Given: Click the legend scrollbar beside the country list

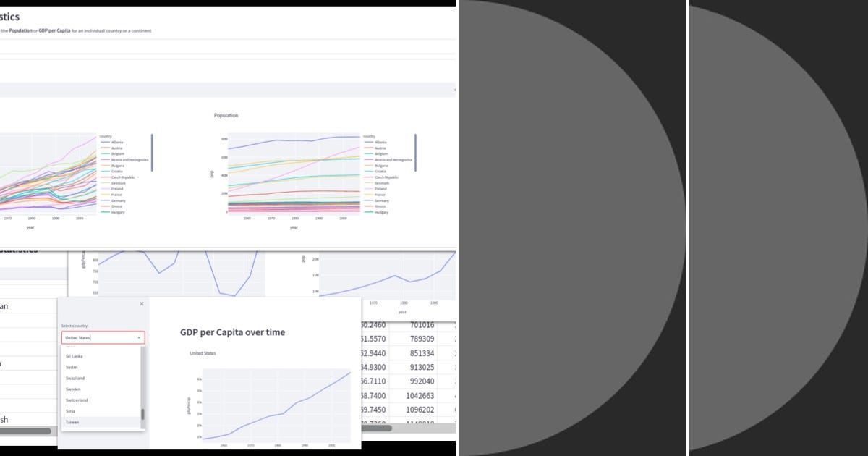Looking at the screenshot, I should click(x=415, y=151).
